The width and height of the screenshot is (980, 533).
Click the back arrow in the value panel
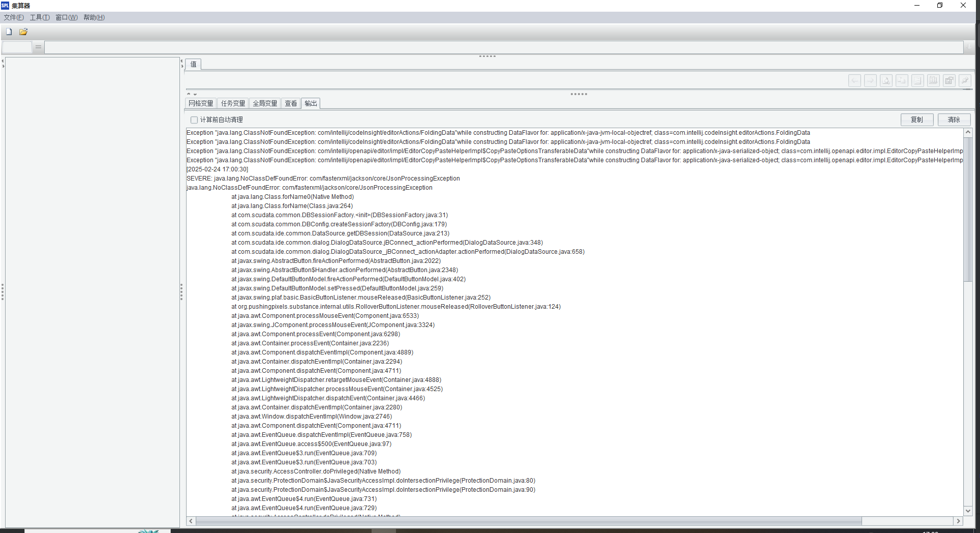855,80
